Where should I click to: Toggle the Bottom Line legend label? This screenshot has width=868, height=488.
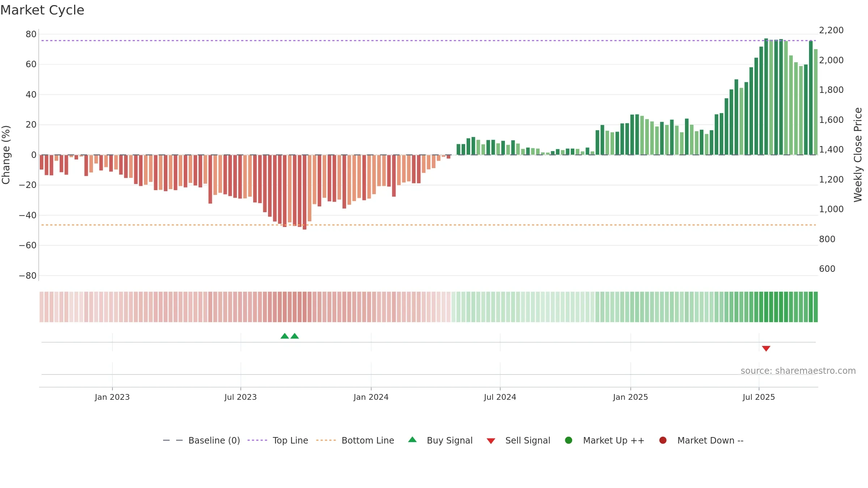(x=368, y=440)
